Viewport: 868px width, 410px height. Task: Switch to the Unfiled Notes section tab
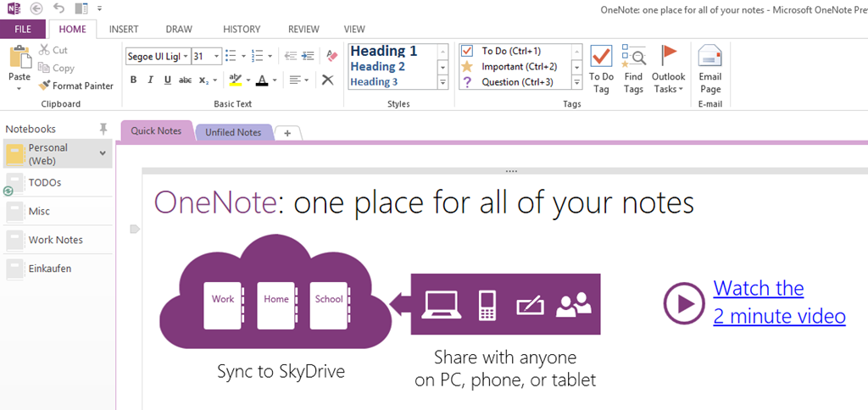(x=233, y=132)
